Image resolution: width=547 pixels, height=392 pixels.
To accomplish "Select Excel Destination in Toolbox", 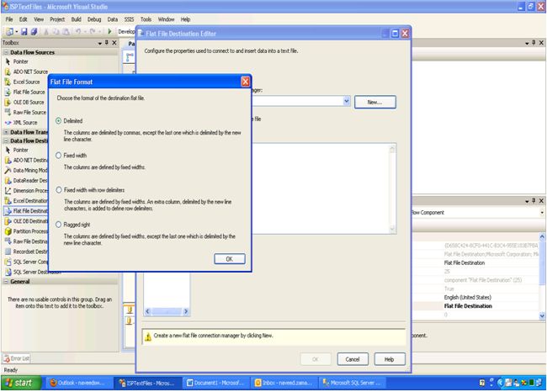I will pos(25,200).
